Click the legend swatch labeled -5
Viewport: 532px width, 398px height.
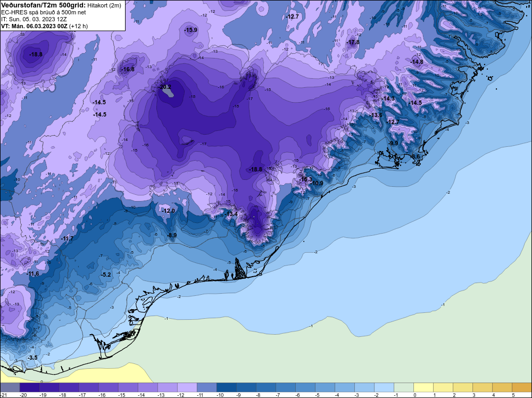[325, 387]
